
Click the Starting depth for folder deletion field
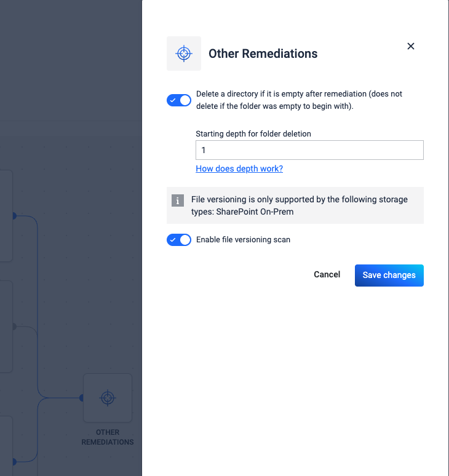click(309, 150)
